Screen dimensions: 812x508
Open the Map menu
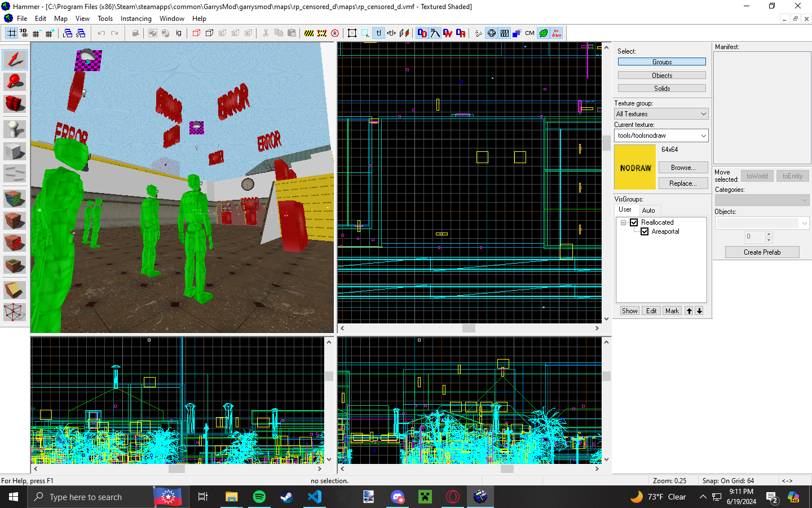(61, 19)
